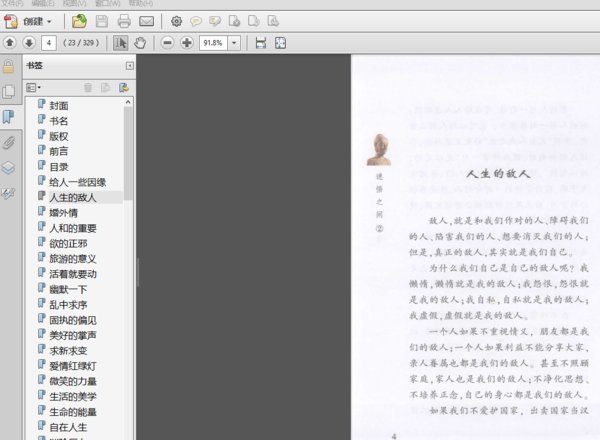This screenshot has height=440, width=600.
Task: Select bookmark 人生的敌人
Action: [x=73, y=197]
